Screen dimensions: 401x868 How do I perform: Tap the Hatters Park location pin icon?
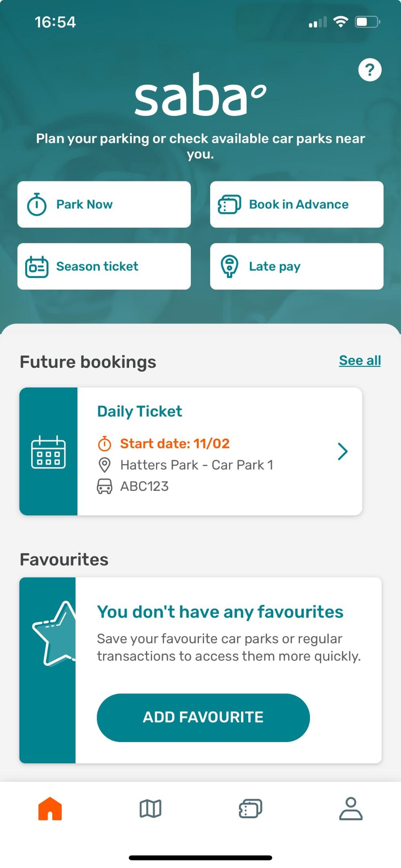105,465
